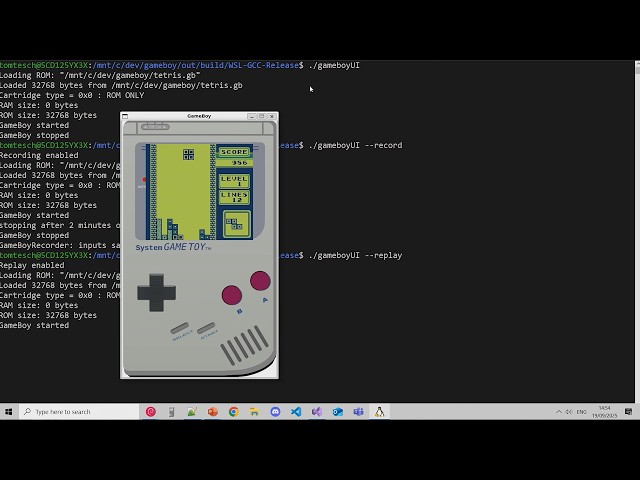Click the LEVEL box on the game screen

click(234, 181)
